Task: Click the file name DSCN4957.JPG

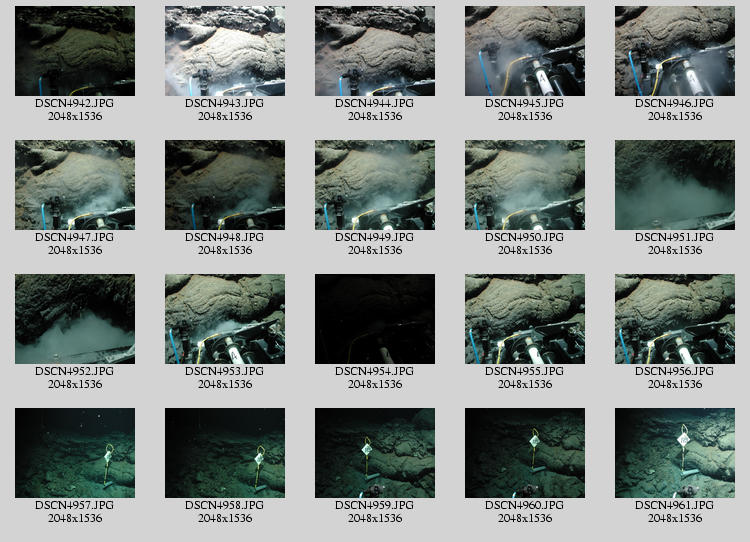Action: point(75,505)
